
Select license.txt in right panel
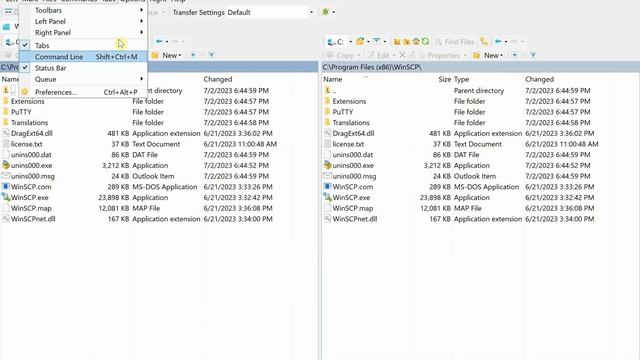348,144
